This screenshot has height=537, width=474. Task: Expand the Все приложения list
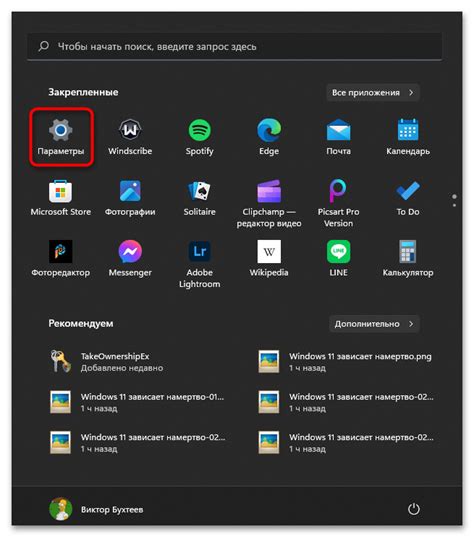click(373, 92)
